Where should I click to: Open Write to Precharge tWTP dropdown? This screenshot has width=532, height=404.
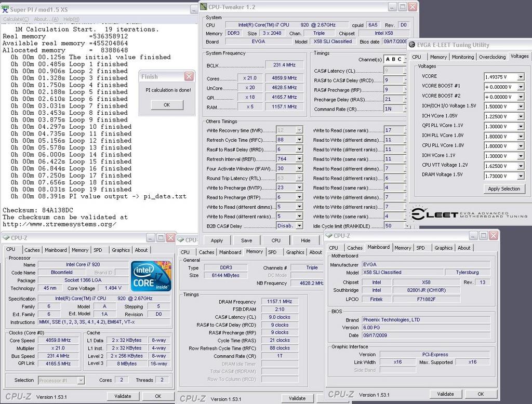pos(299,187)
